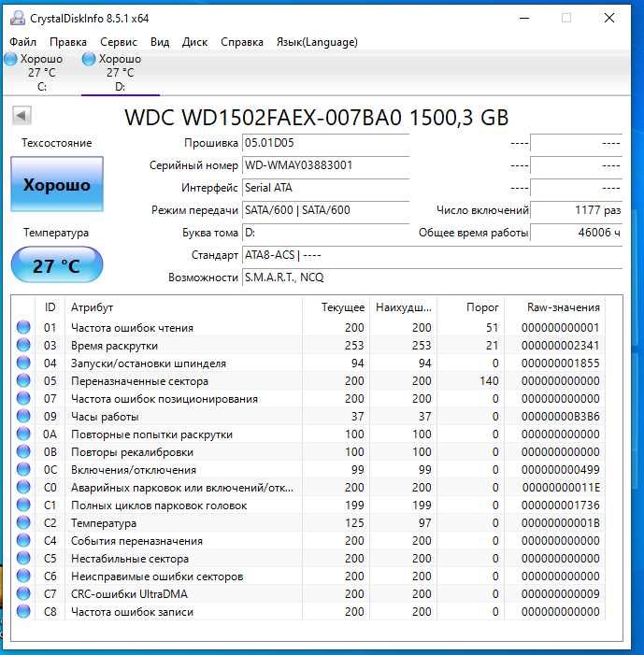The height and width of the screenshot is (655, 644).
Task: Click raw value 0000000B3B6
Action: [561, 417]
